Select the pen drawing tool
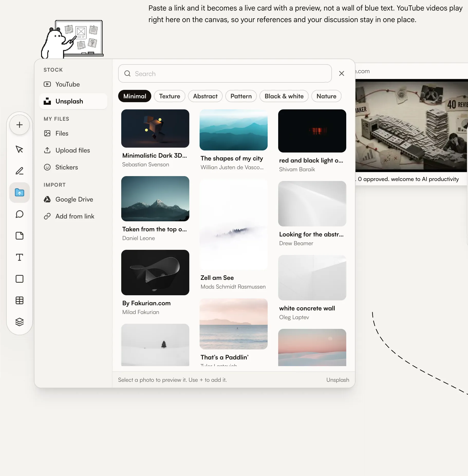The width and height of the screenshot is (468, 476). 20,171
